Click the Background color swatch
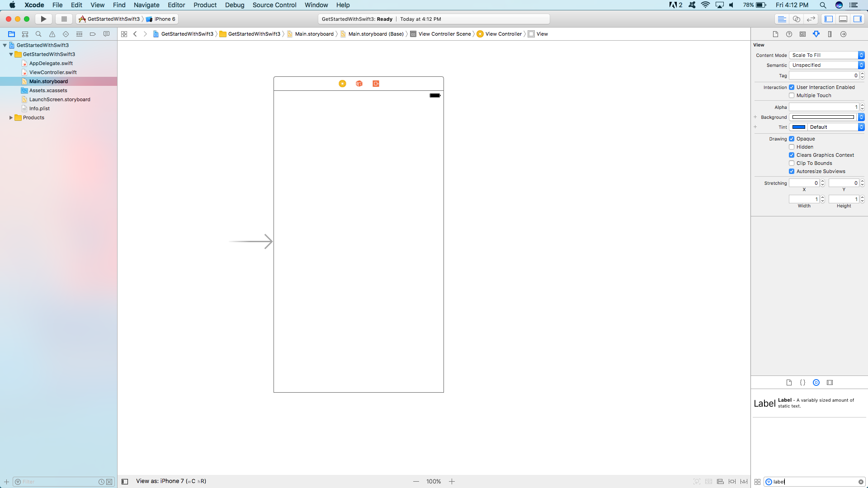The height and width of the screenshot is (488, 868). pyautogui.click(x=824, y=117)
